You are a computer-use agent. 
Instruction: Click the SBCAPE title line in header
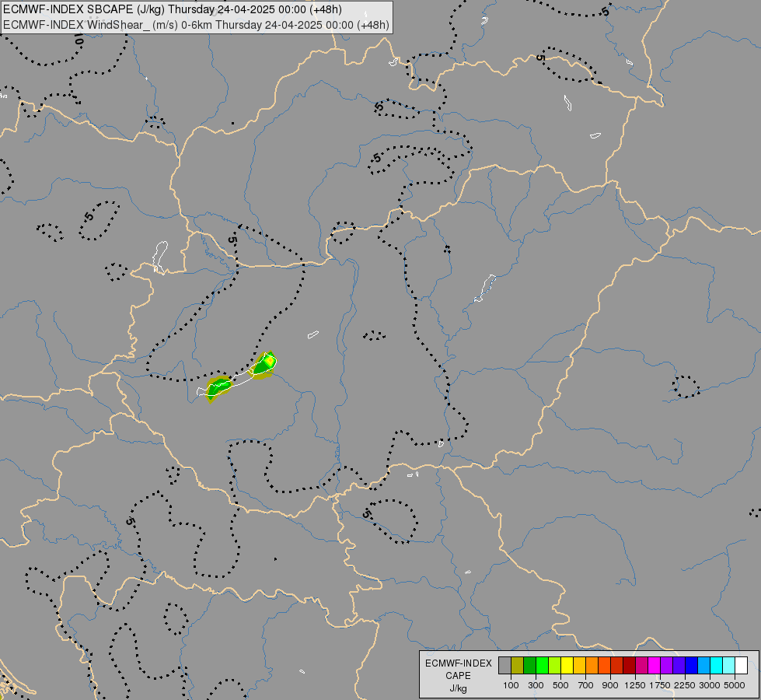(x=173, y=9)
